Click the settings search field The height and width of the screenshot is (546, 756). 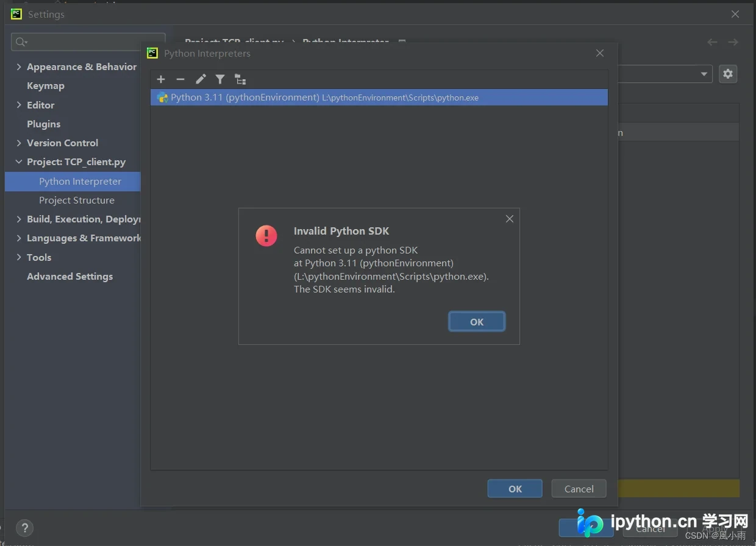pyautogui.click(x=88, y=41)
